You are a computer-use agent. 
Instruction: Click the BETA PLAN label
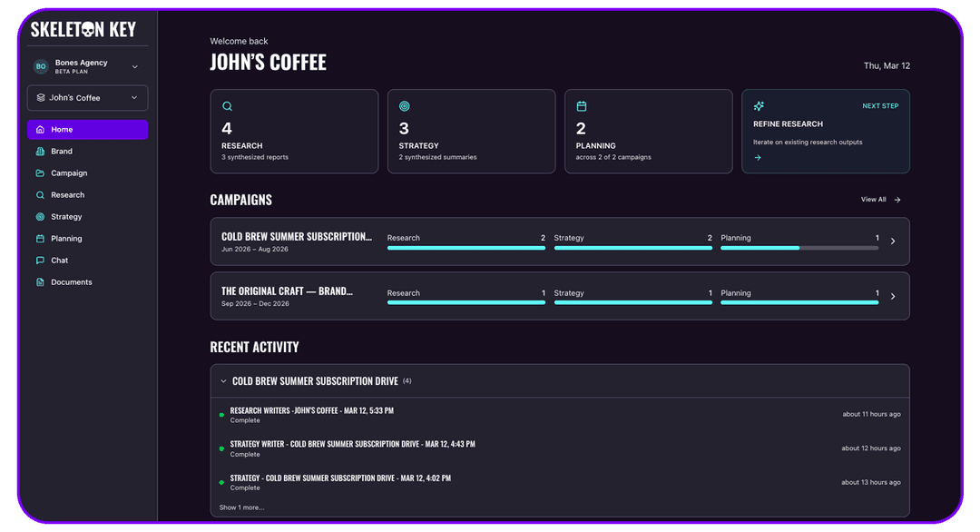coord(72,72)
